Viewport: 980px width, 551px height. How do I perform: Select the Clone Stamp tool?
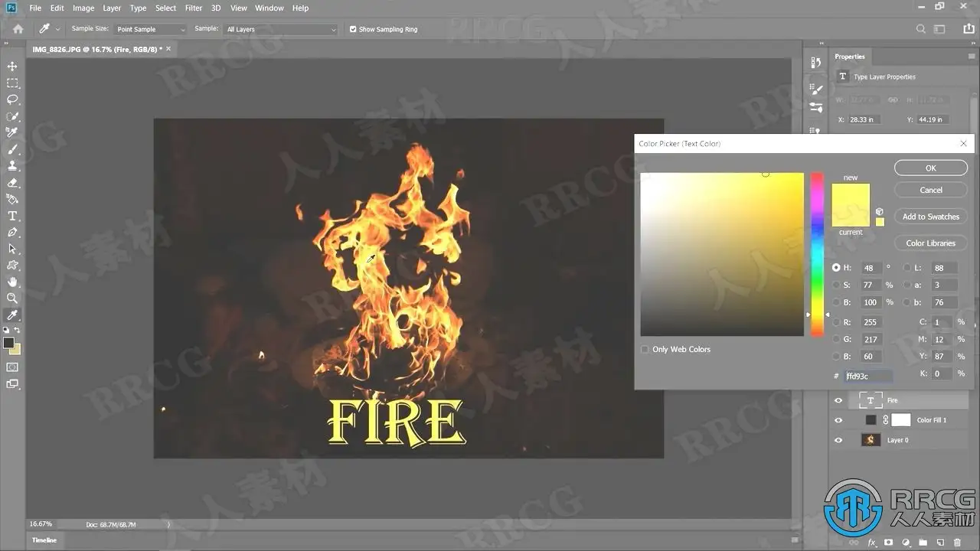[x=12, y=165]
